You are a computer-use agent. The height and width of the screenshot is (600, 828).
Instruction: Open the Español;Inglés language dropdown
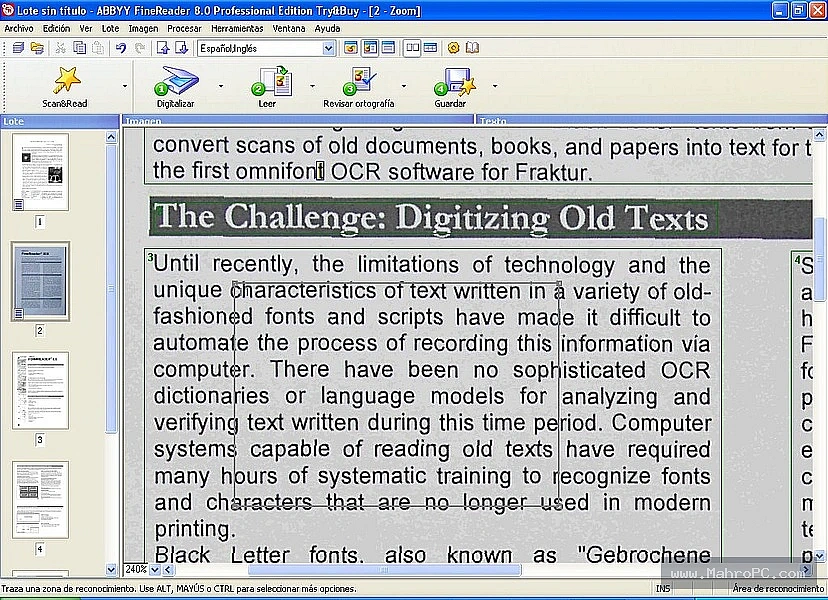pyautogui.click(x=328, y=49)
